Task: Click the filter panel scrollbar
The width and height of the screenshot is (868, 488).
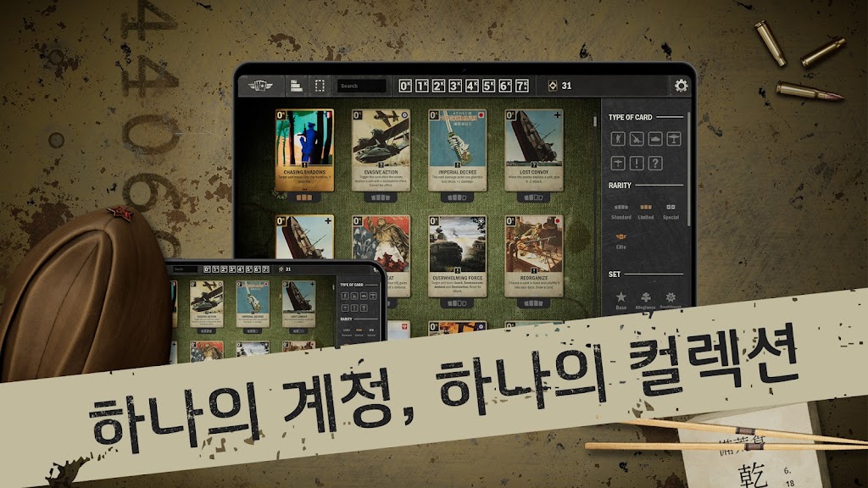Action: 688,169
